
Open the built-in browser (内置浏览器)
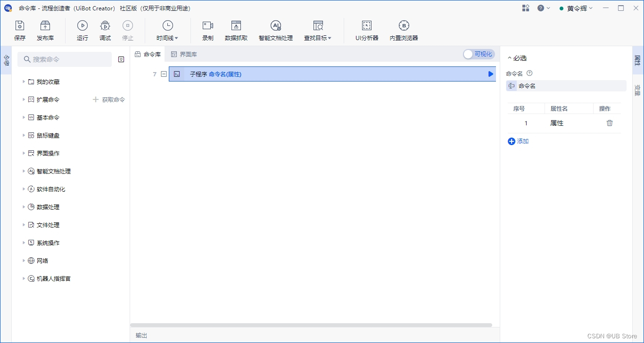pos(404,31)
